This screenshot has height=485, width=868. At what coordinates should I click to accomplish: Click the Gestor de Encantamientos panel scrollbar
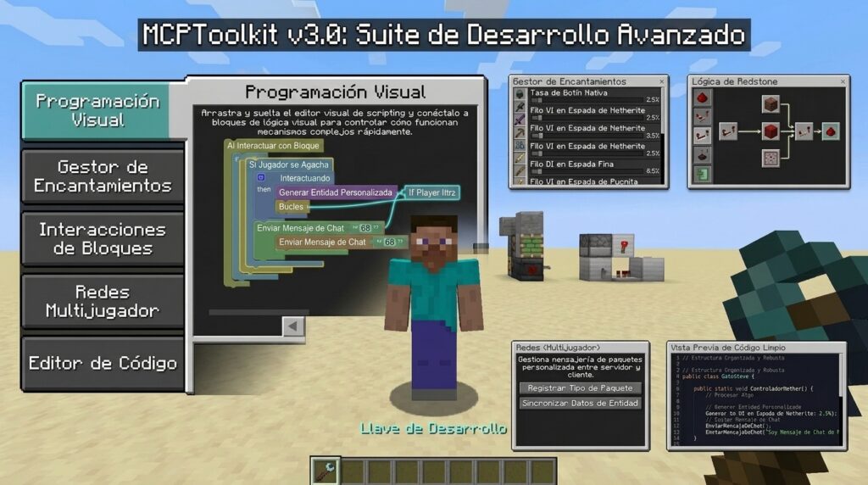point(663,111)
